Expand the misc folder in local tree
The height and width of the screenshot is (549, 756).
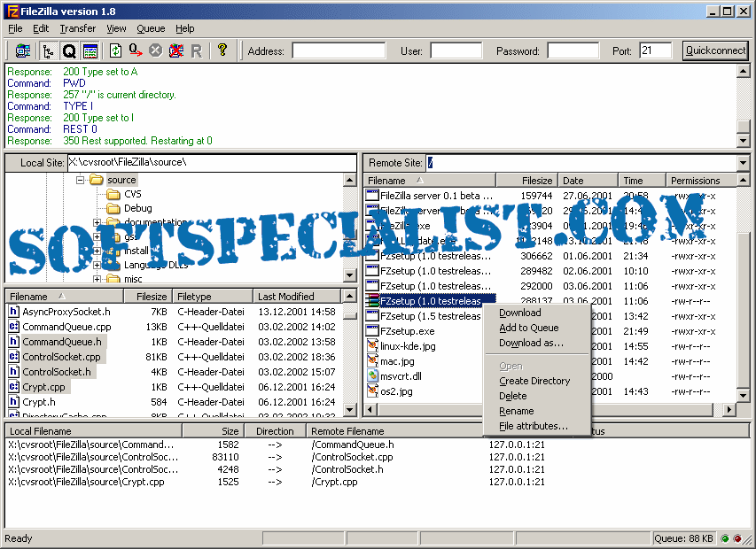[97, 279]
